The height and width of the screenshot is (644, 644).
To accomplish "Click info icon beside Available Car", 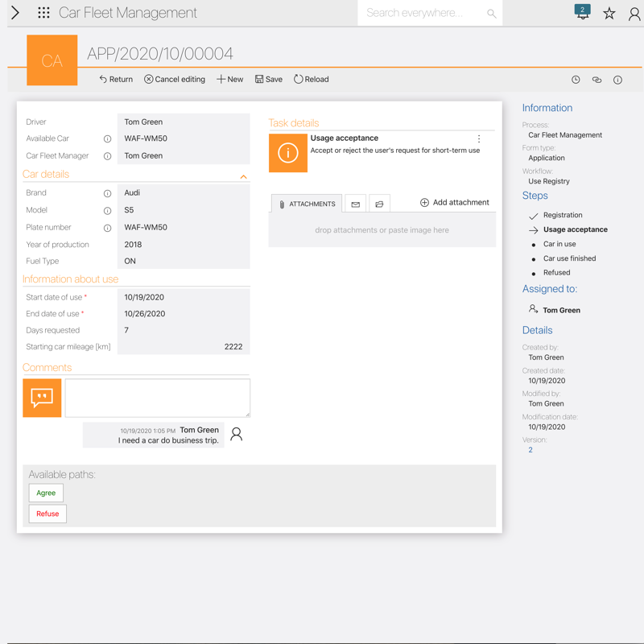I will point(107,139).
